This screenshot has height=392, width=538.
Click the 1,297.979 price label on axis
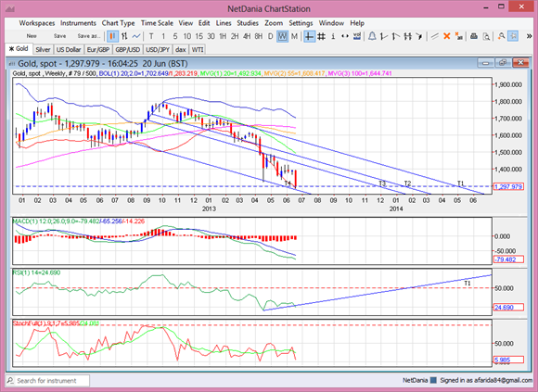click(508, 187)
